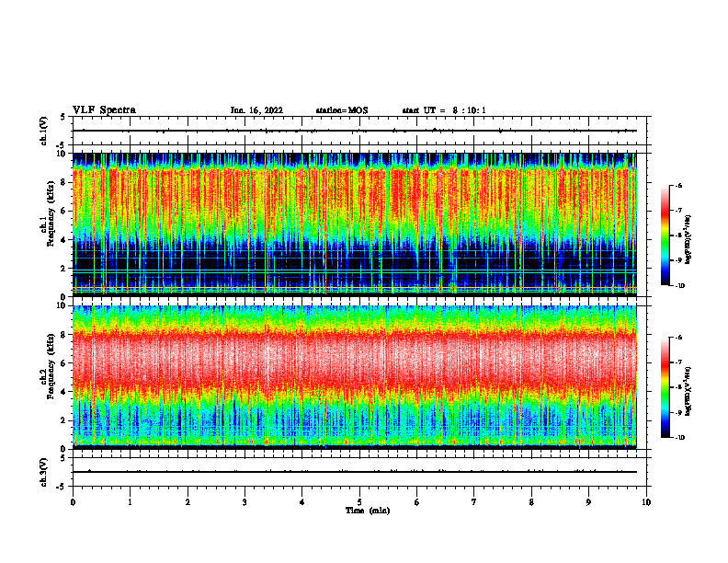The height and width of the screenshot is (563, 728).
Task: Click the "-10" tick on the ch.1 colorbar
Action: coord(679,286)
